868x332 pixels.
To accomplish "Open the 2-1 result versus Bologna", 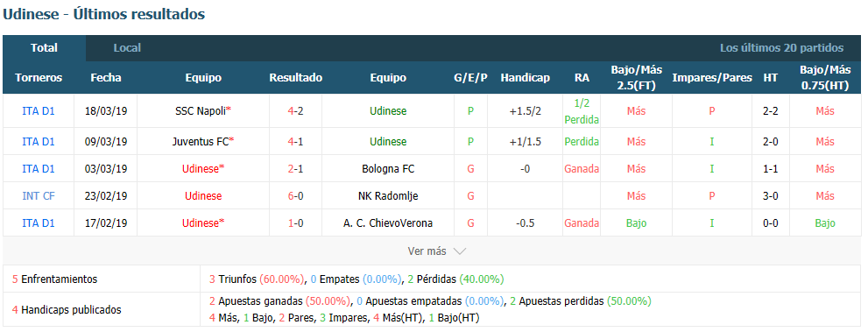I will pos(295,169).
